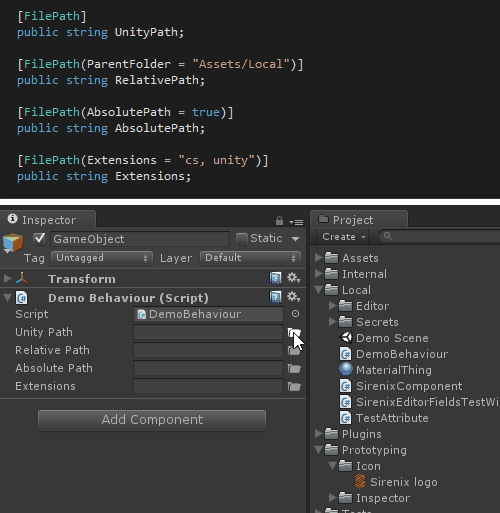Click the Script object picker circle
Screen dimensions: 500x513
coord(295,314)
